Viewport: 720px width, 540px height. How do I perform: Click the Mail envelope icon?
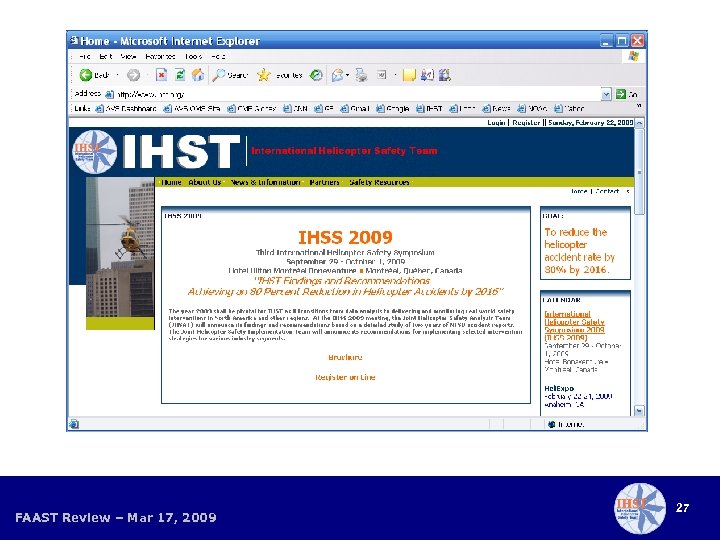[338, 75]
